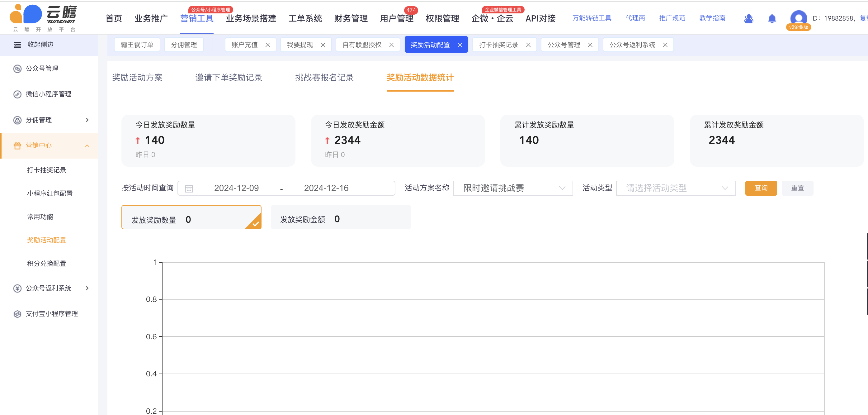Screen dimensions: 868x415
Task: Open 常用功能 in sidebar
Action: pyautogui.click(x=40, y=217)
